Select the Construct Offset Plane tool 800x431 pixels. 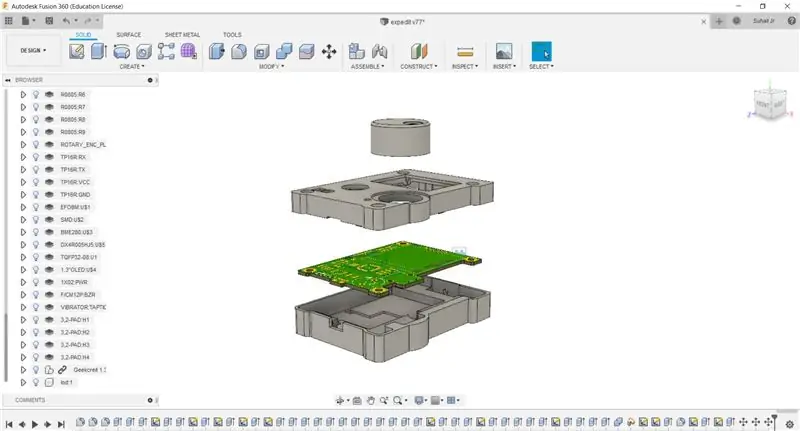click(x=419, y=51)
